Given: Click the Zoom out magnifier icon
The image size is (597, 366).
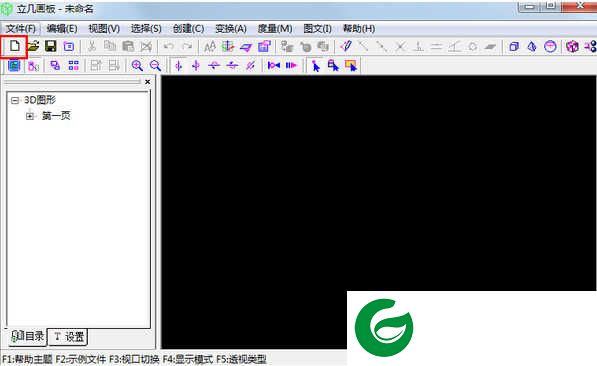Looking at the screenshot, I should 155,66.
